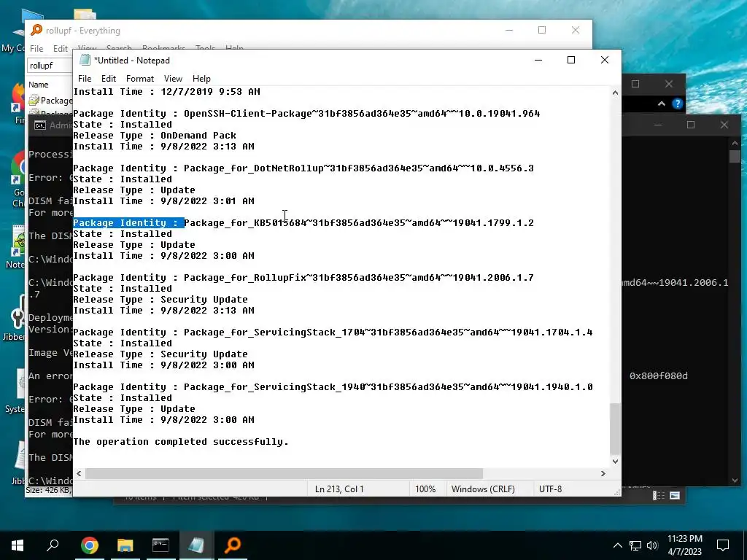The height and width of the screenshot is (560, 747).
Task: Open the notification center icon
Action: coord(723,545)
